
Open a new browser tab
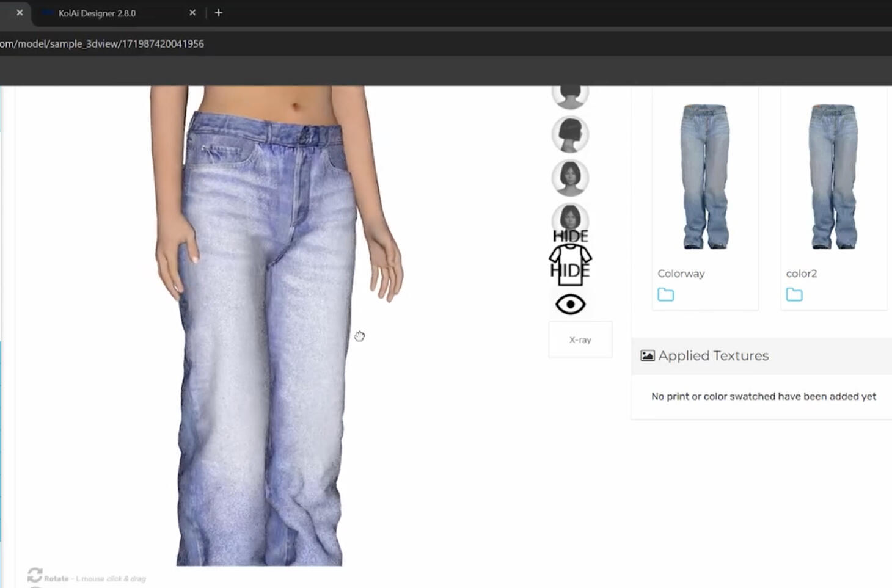(x=219, y=12)
